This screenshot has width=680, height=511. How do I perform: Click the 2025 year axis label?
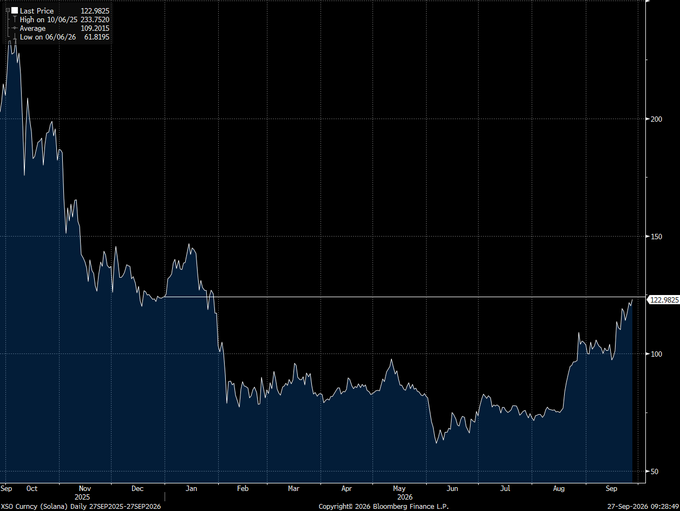coord(82,497)
